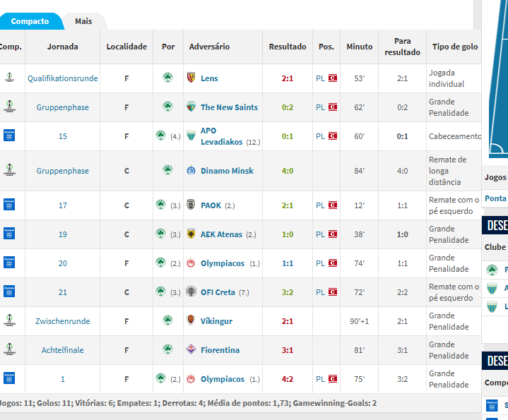This screenshot has width=508, height=420.
Task: Click the AEK Atenas club crest
Action: (191, 234)
